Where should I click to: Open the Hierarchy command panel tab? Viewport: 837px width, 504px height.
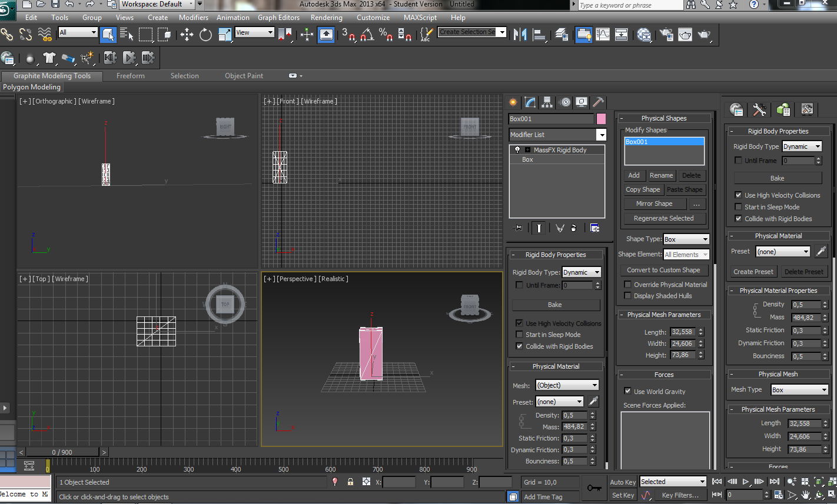point(547,102)
